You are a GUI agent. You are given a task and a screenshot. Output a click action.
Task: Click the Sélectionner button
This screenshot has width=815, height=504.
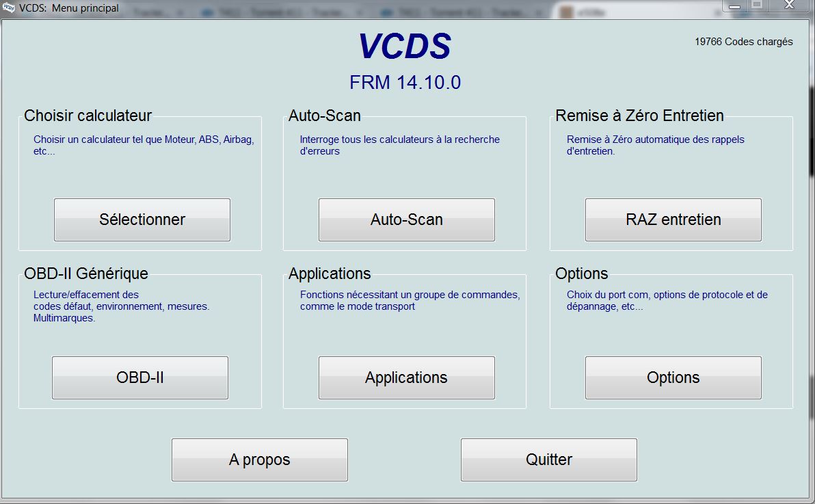coord(142,220)
